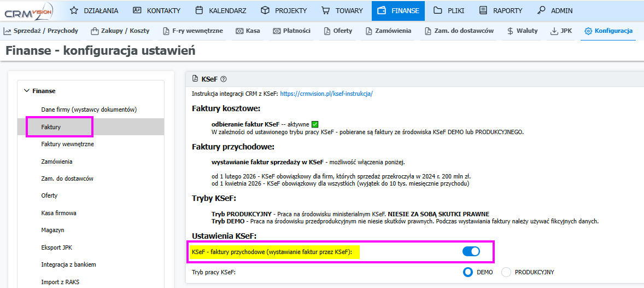Switch to Sprzedaż / Przychody tab
This screenshot has height=288, width=644.
pos(40,31)
